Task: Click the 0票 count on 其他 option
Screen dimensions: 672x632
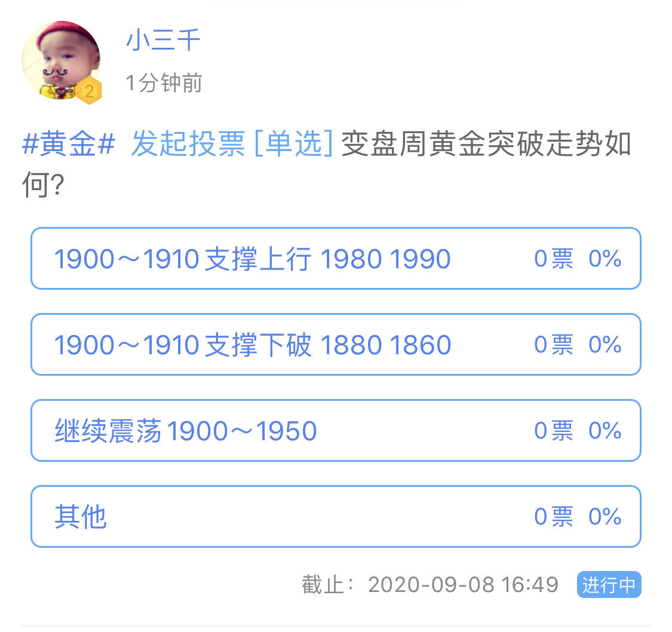Action: pos(553,516)
